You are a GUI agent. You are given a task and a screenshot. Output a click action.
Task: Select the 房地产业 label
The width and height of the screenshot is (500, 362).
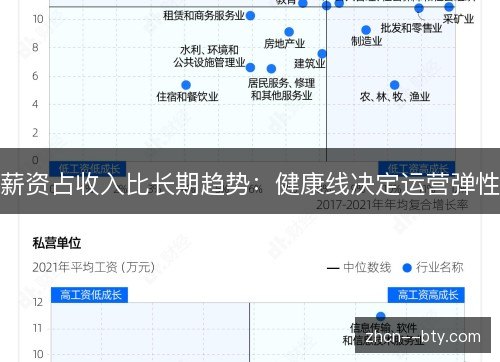pyautogui.click(x=284, y=44)
